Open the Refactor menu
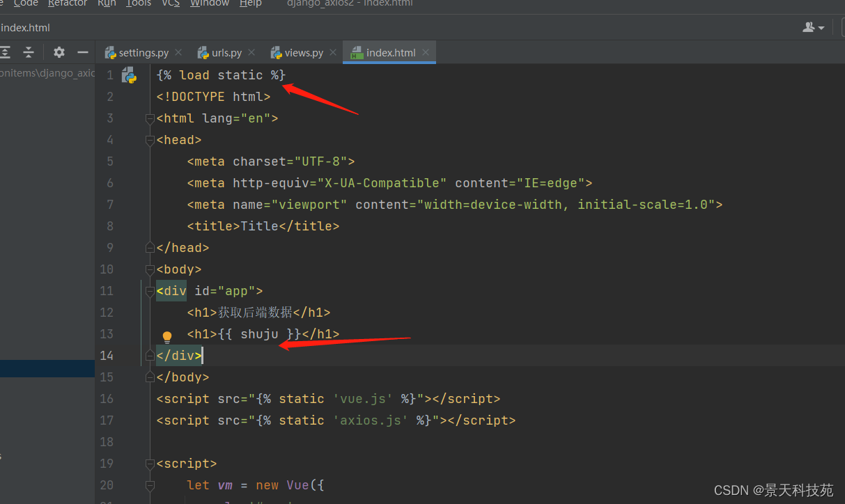The width and height of the screenshot is (845, 504). point(68,3)
